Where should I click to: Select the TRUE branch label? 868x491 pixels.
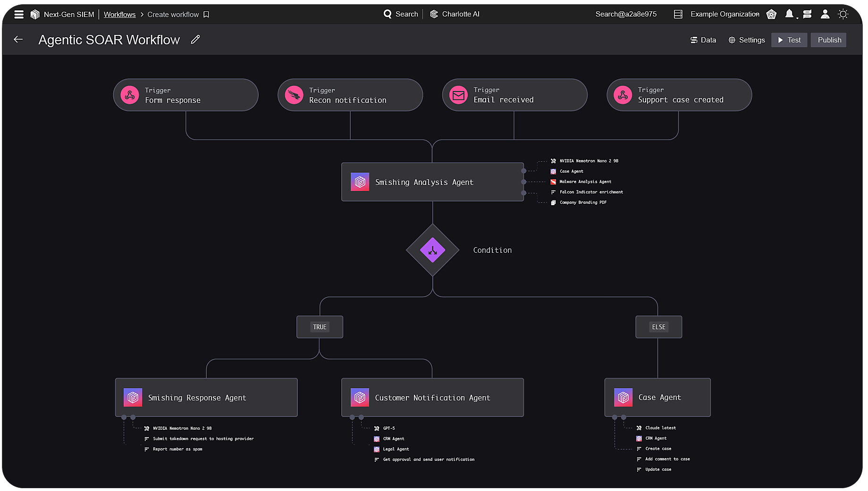[x=320, y=327]
